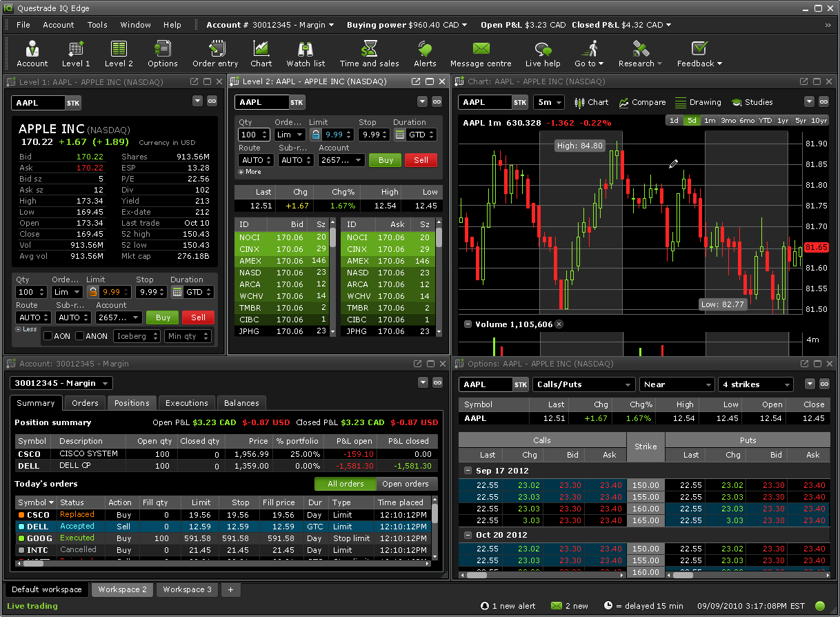The width and height of the screenshot is (840, 617).
Task: Open the Tools menu
Action: point(97,25)
